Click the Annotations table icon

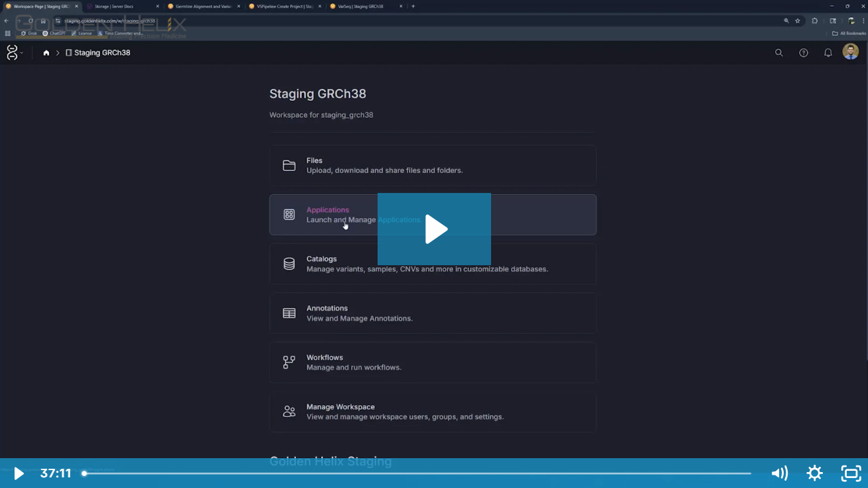tap(289, 313)
